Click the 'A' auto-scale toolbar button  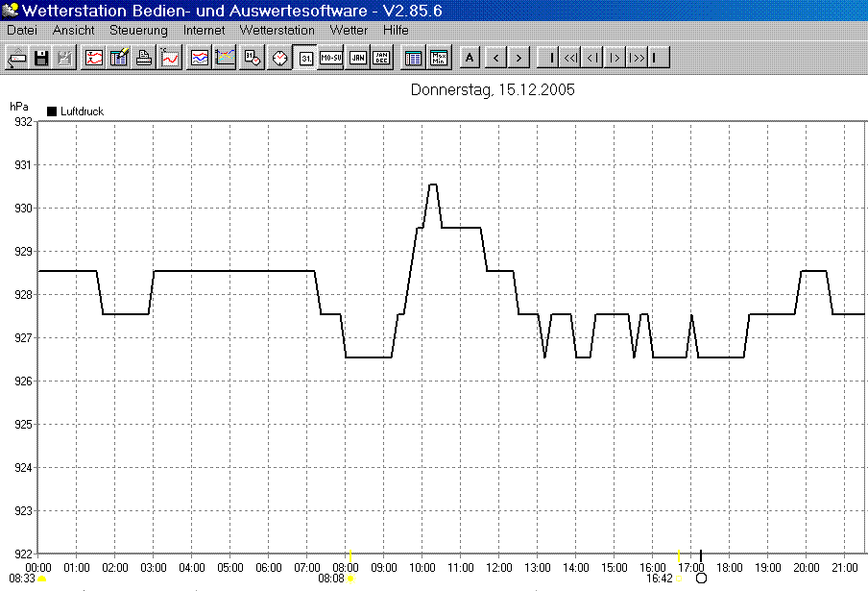pyautogui.click(x=470, y=58)
